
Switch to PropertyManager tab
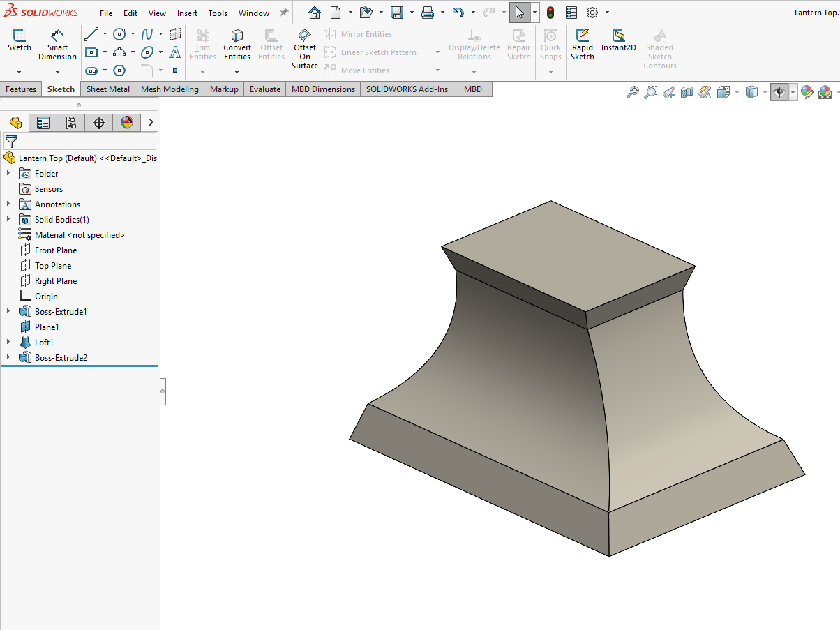[x=43, y=123]
